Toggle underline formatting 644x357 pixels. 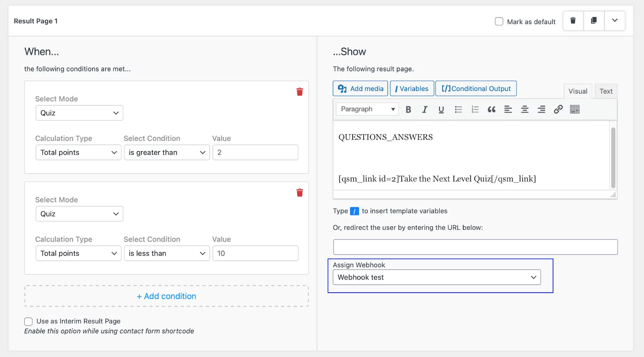[441, 109]
